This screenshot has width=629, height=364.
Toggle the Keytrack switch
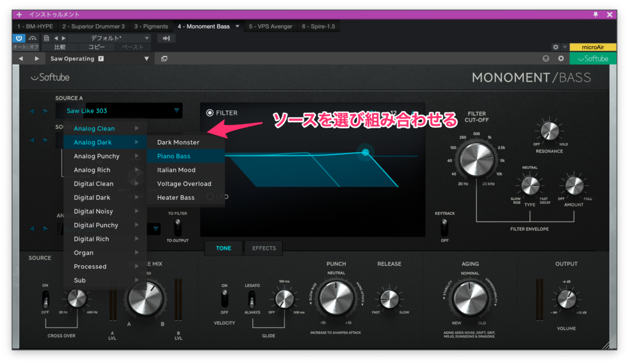click(x=444, y=227)
